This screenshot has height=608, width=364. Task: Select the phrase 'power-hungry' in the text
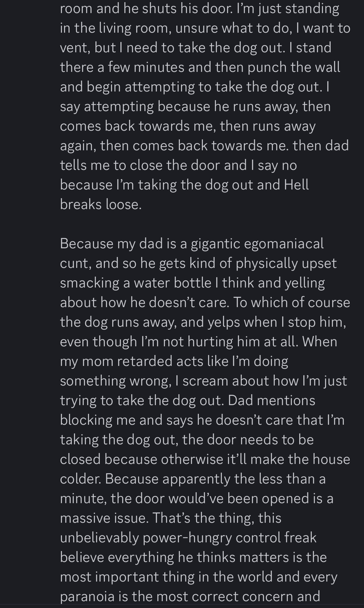pos(187,538)
